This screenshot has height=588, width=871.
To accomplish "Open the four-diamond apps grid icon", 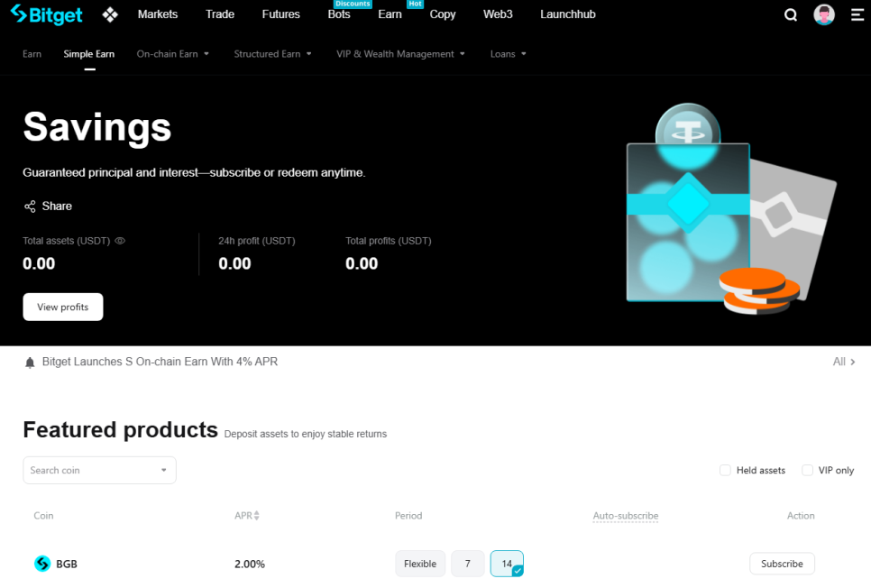I will [110, 15].
